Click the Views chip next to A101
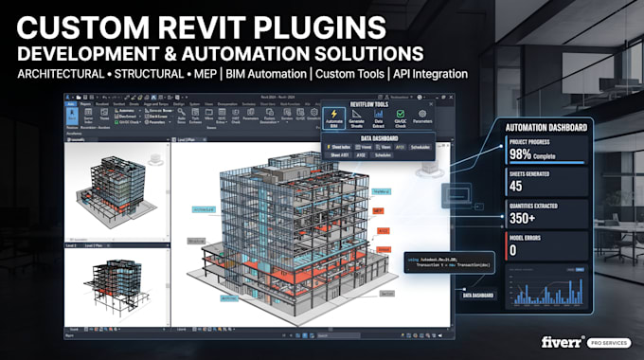 [384, 147]
